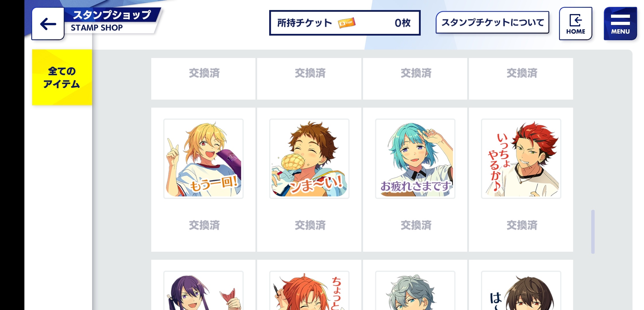The image size is (644, 310).
Task: Select the purple-haired character stamp
Action: [203, 290]
